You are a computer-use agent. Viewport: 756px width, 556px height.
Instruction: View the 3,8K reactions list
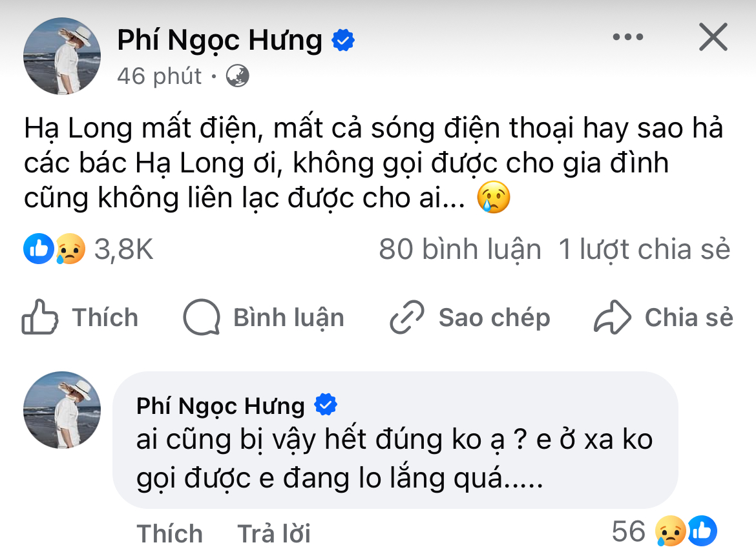(124, 249)
